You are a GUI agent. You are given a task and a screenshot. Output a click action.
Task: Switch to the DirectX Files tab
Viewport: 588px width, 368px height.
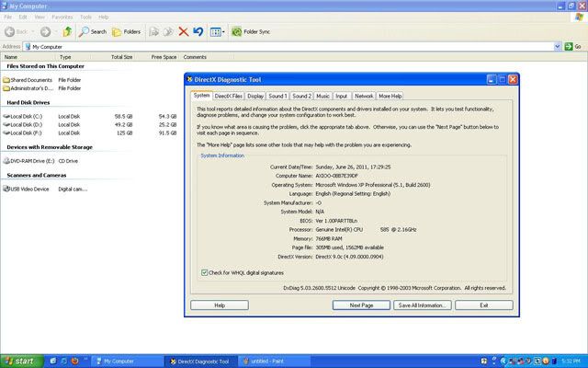[228, 96]
